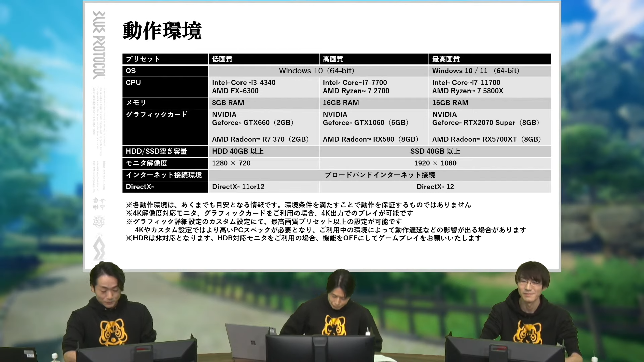The image size is (644, 362).
Task: Select the AMD Radeon R7 370 (2GB) text
Action: pyautogui.click(x=260, y=139)
